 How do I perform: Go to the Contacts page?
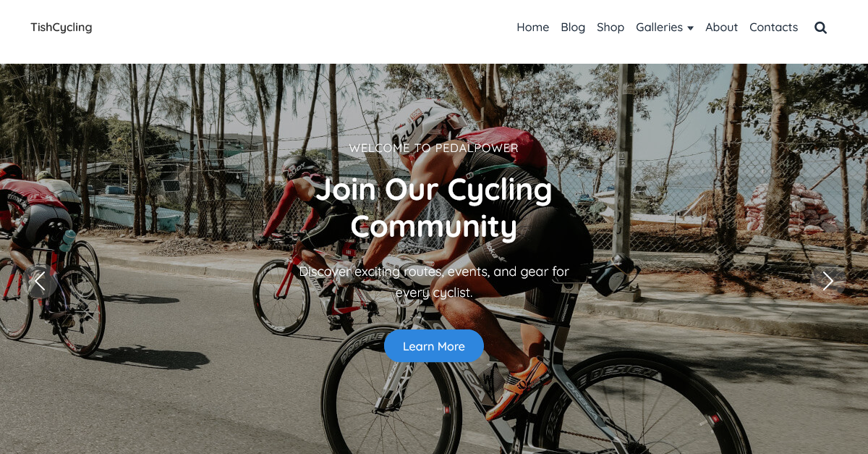pos(773,28)
